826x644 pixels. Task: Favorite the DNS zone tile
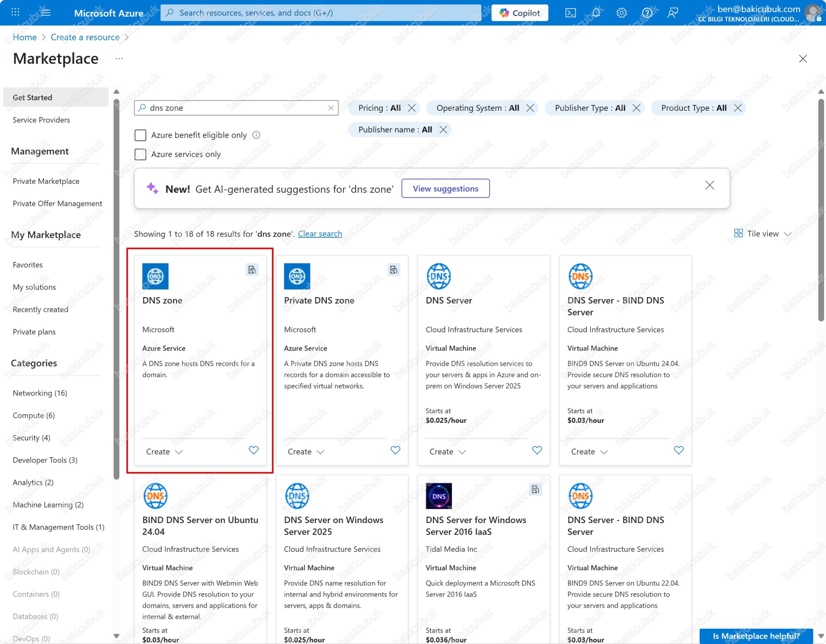pos(253,450)
